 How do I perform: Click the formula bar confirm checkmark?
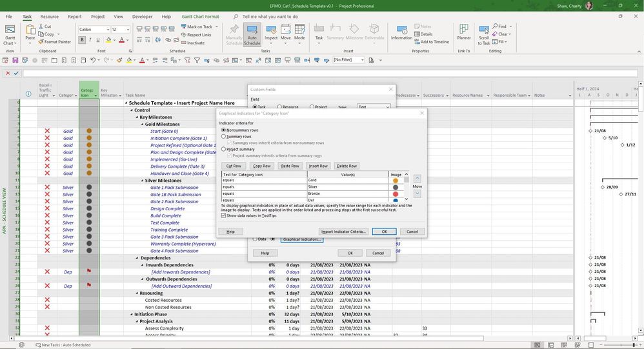pos(16,73)
